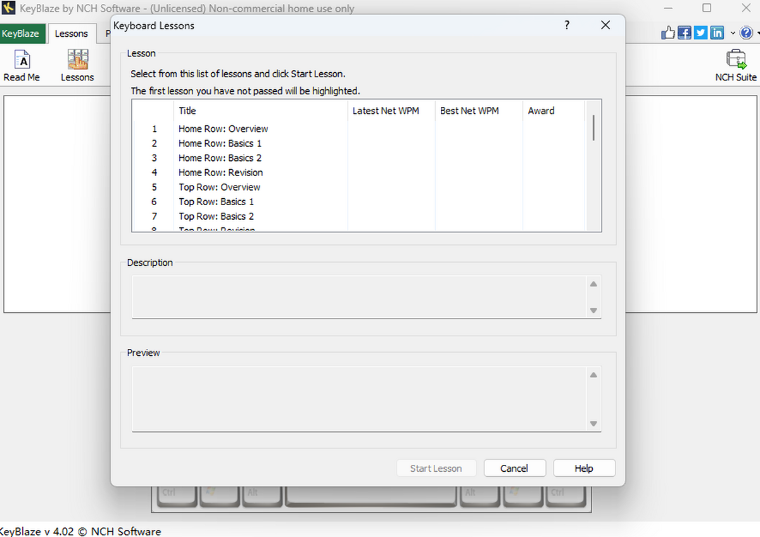Select lesson Home Row: Basics 1
The width and height of the screenshot is (760, 537).
220,143
